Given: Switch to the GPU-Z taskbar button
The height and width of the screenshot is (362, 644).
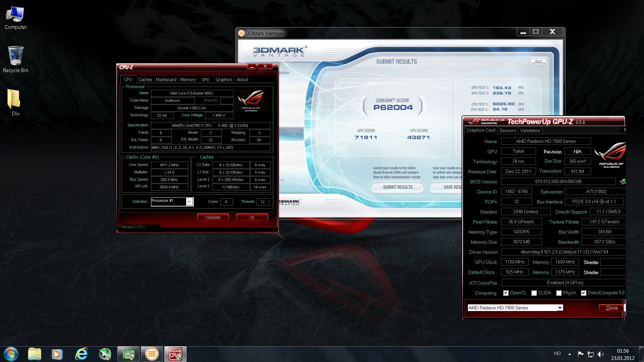Looking at the screenshot, I should point(128,354).
